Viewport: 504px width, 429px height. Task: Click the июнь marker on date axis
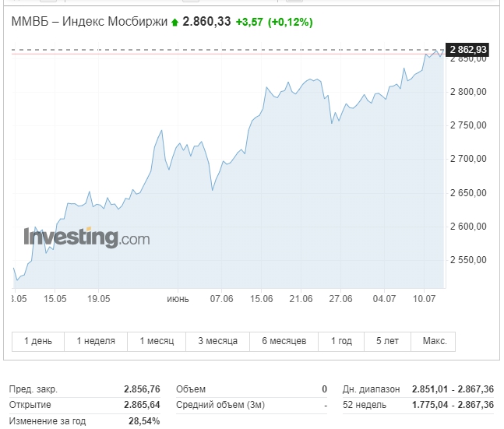pos(178,299)
